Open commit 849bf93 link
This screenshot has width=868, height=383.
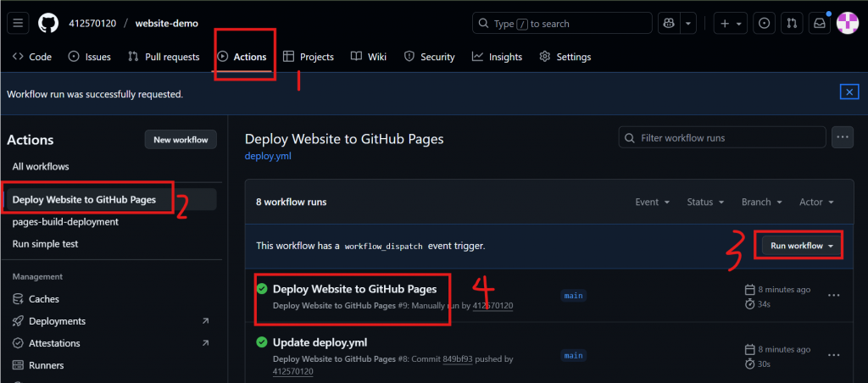tap(458, 358)
